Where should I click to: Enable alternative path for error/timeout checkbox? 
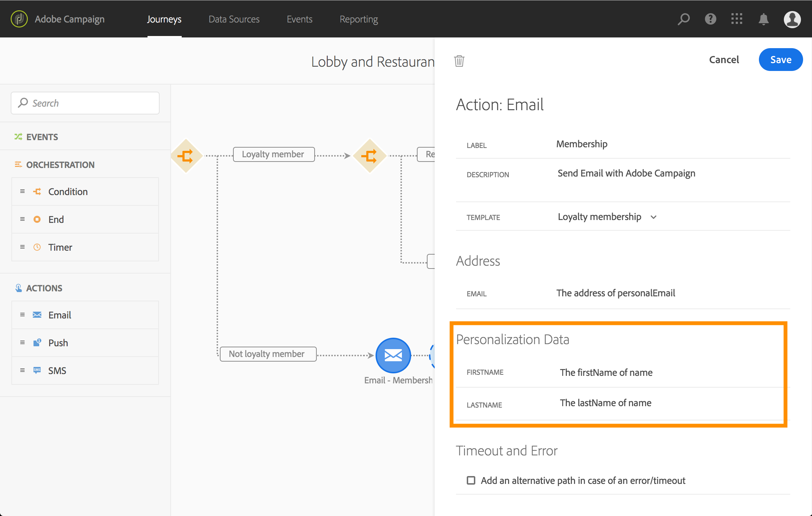coord(471,480)
